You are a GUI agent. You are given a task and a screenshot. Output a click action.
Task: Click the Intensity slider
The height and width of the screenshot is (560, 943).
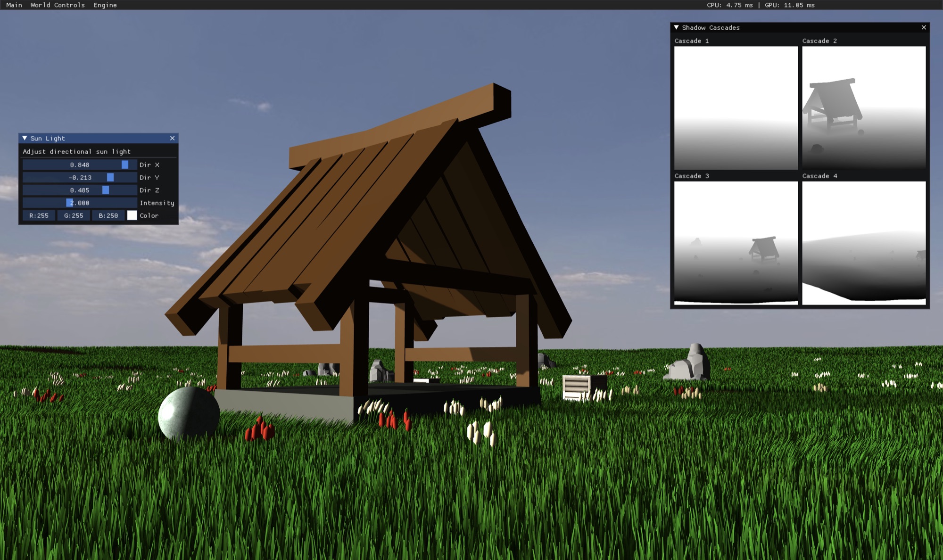80,203
